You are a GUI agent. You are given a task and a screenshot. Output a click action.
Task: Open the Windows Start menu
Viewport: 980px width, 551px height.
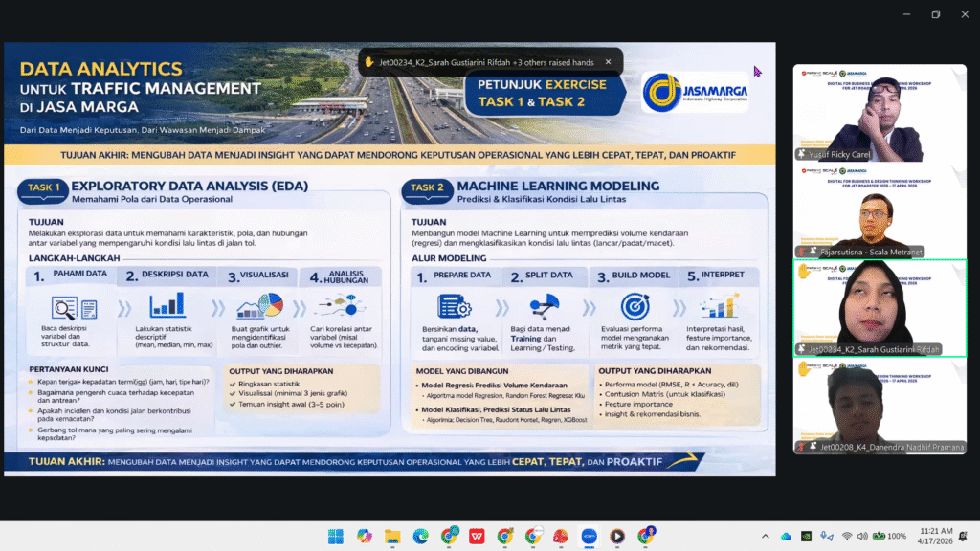click(x=336, y=536)
